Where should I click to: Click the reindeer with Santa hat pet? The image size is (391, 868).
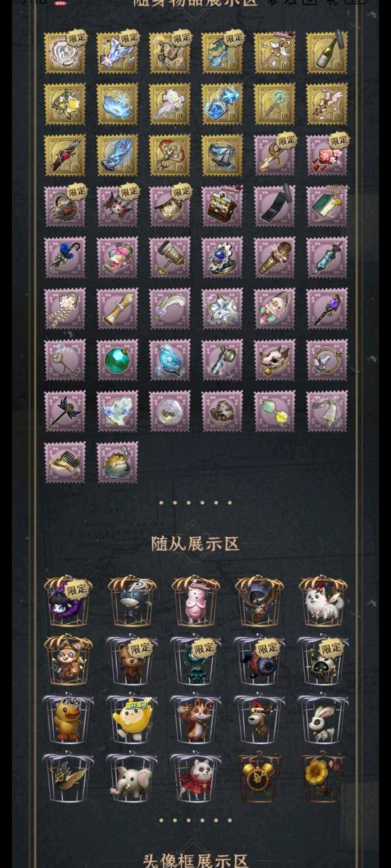(x=259, y=718)
